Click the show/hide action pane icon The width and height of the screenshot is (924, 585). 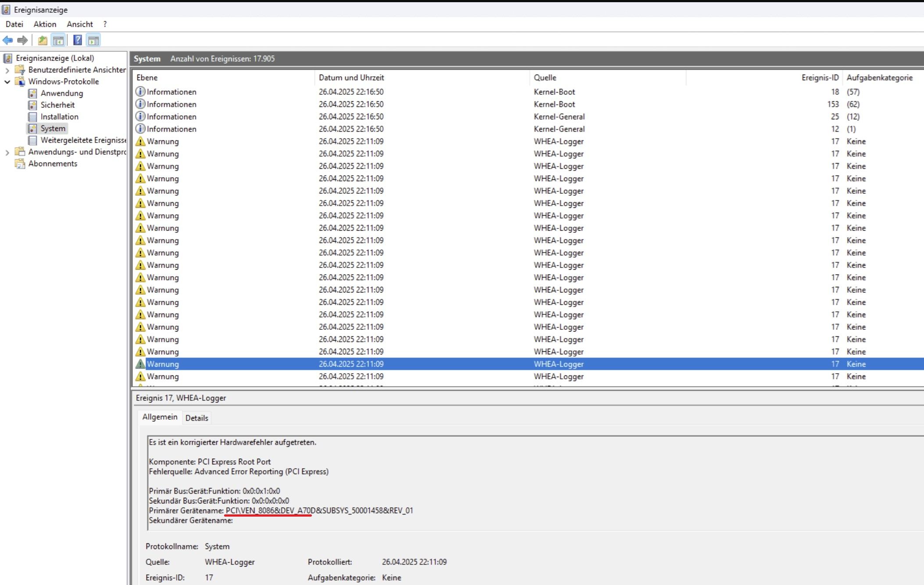93,40
